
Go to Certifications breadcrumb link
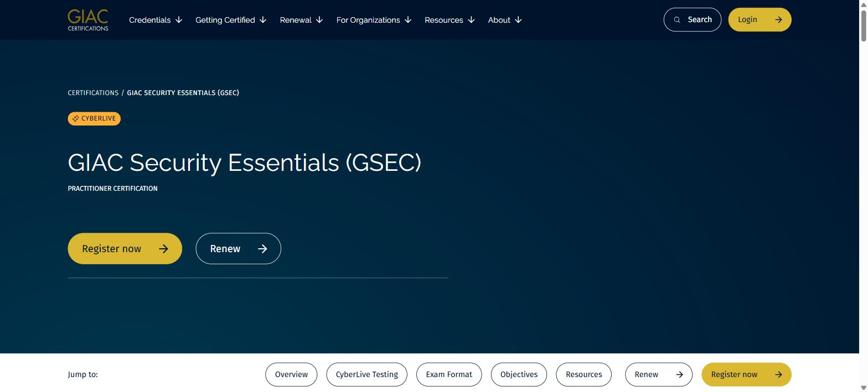(x=93, y=93)
